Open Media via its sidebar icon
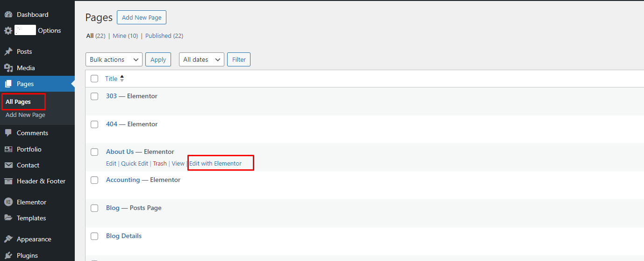The image size is (644, 261). tap(8, 68)
